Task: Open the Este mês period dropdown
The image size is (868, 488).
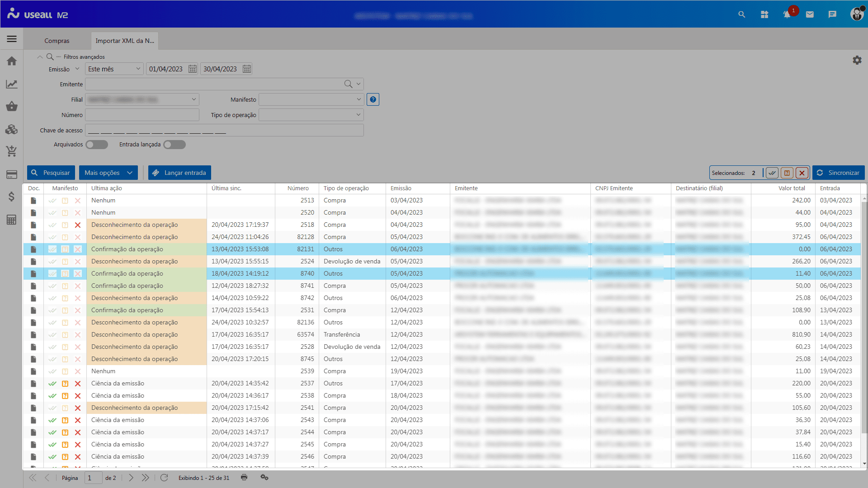Action: click(x=114, y=69)
